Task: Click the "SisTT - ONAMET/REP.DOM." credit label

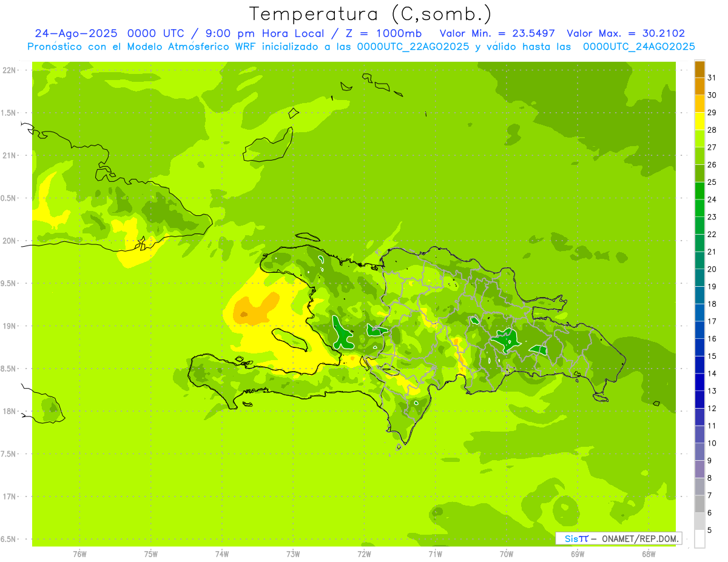Action: click(619, 538)
